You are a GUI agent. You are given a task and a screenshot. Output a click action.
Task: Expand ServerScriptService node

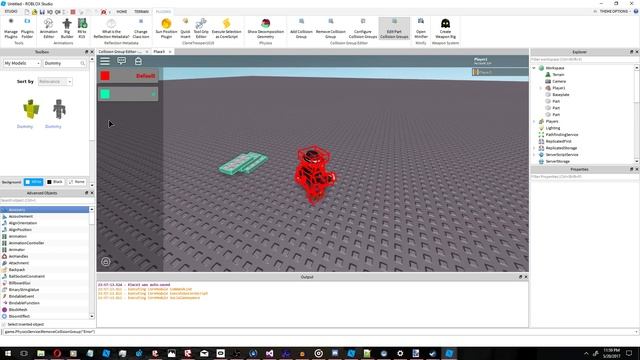coord(534,155)
